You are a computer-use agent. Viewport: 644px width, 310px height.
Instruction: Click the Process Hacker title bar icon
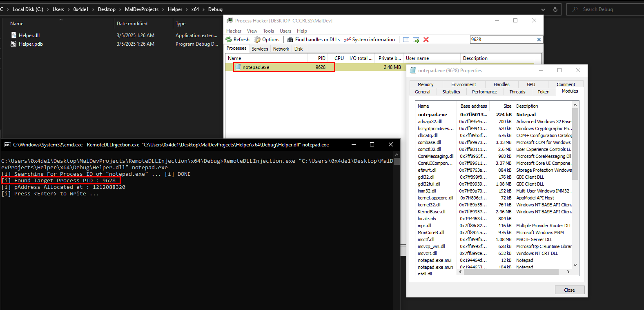pyautogui.click(x=230, y=20)
